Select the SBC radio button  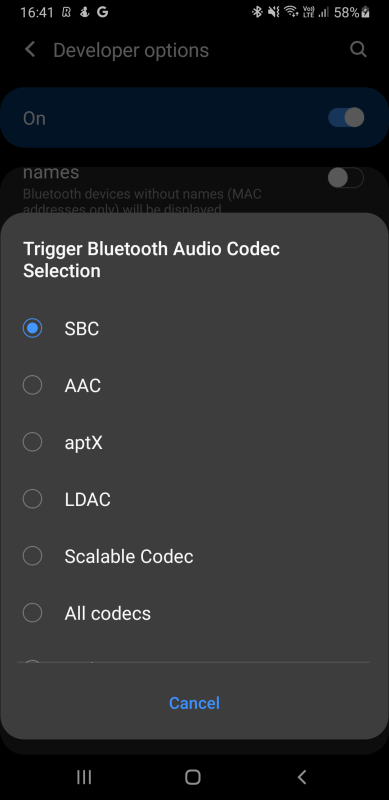[33, 328]
